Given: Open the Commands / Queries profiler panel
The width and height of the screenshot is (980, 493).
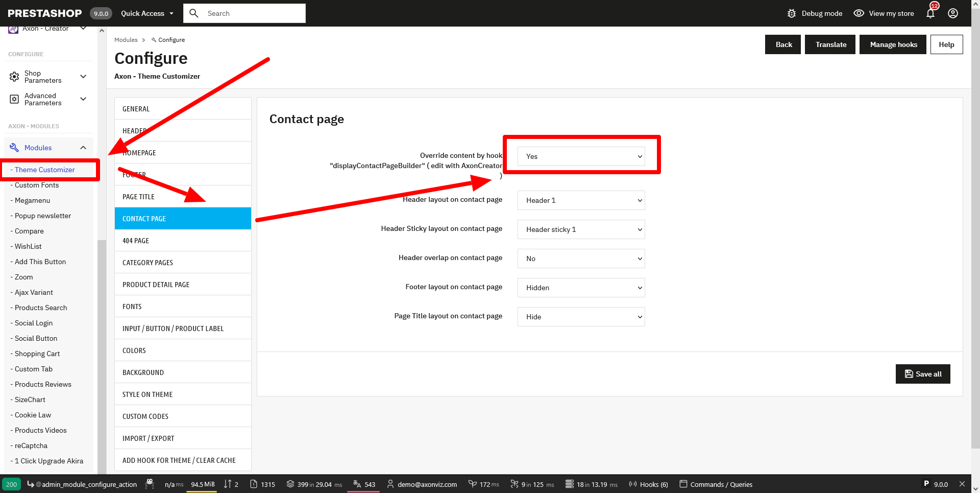Looking at the screenshot, I should click(716, 484).
